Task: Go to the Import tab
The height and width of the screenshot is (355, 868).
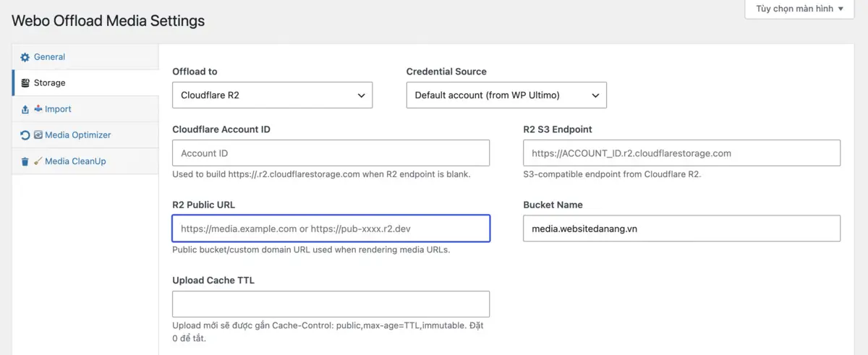Action: [x=85, y=108]
